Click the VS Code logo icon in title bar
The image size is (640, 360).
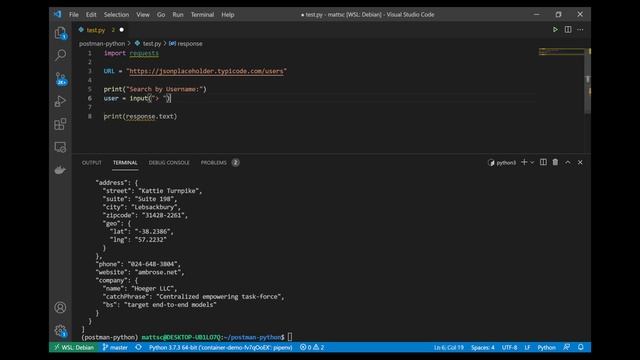[x=57, y=14]
